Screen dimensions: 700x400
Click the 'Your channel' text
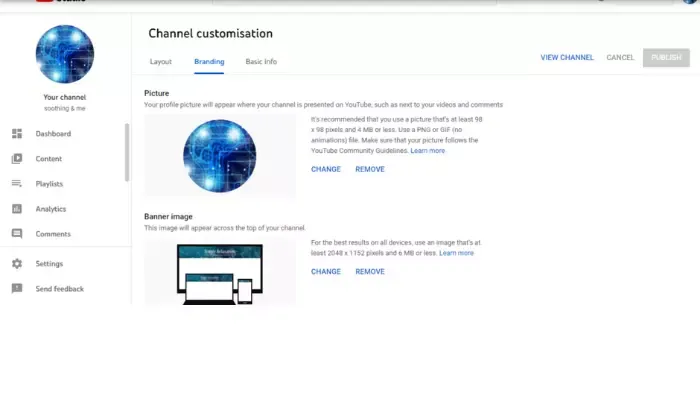[x=65, y=97]
